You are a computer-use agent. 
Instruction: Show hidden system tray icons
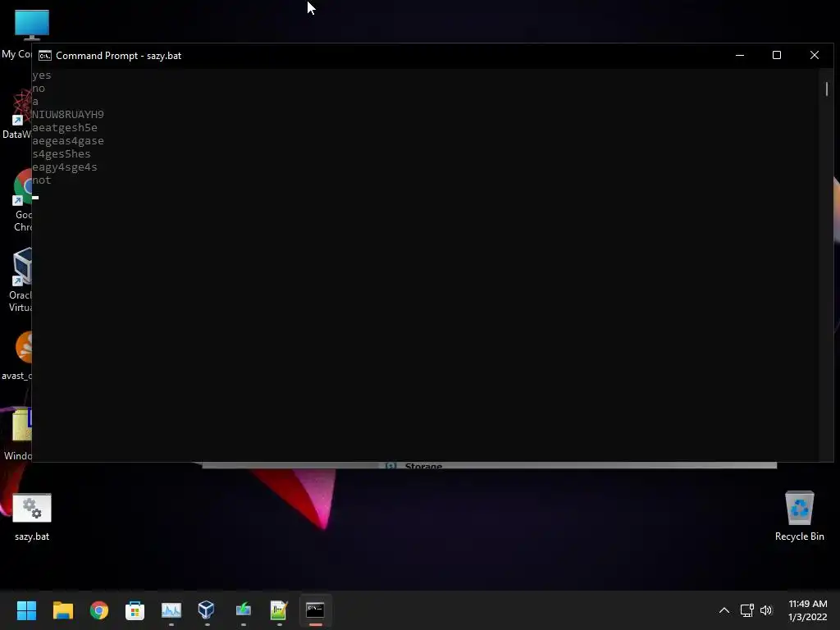coord(724,610)
